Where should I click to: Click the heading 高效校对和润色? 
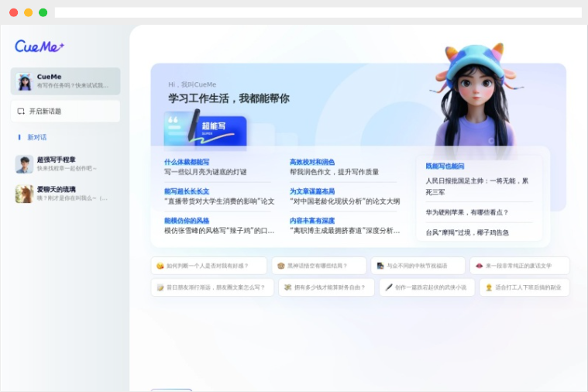pyautogui.click(x=312, y=162)
